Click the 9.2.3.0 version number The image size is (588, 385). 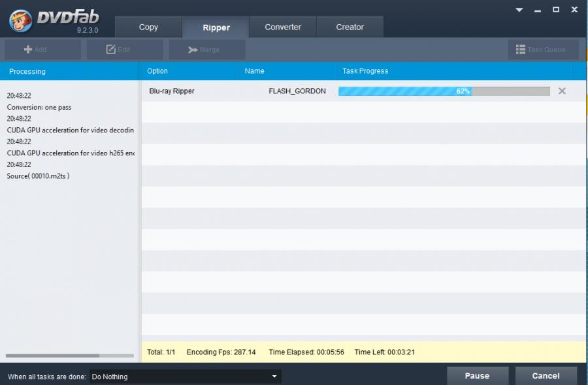tap(88, 30)
